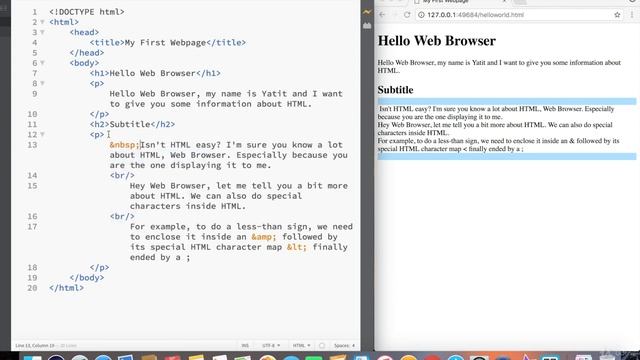The height and width of the screenshot is (360, 640).
Task: Click the title tag text on line 4
Action: click(168, 42)
